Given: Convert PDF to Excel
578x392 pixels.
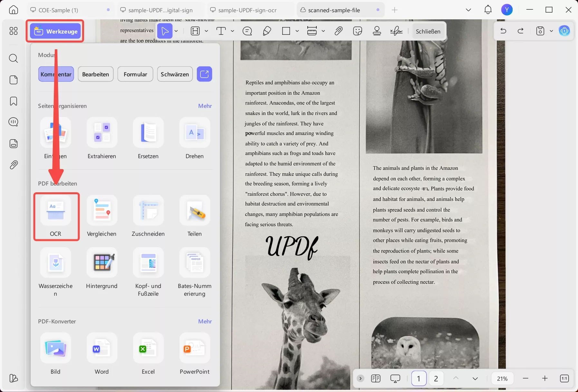Looking at the screenshot, I should 148,349.
